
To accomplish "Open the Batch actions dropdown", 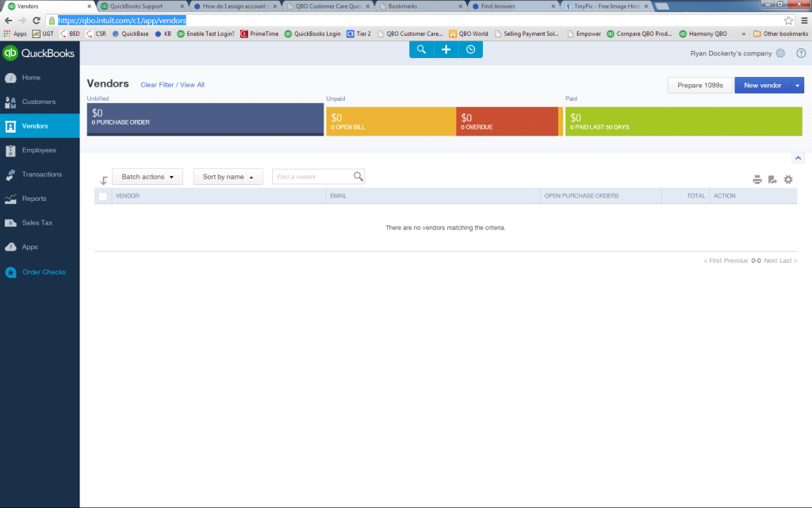I will [x=147, y=177].
